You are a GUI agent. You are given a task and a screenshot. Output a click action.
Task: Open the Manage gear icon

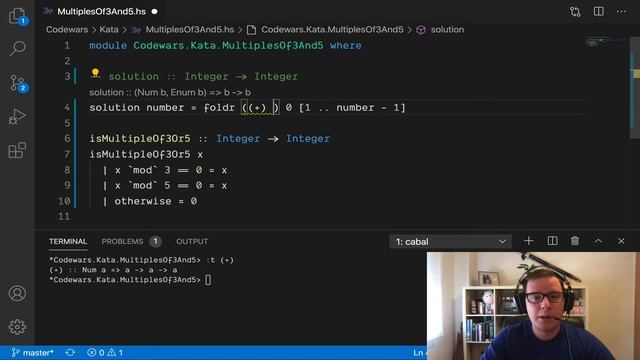point(17,327)
